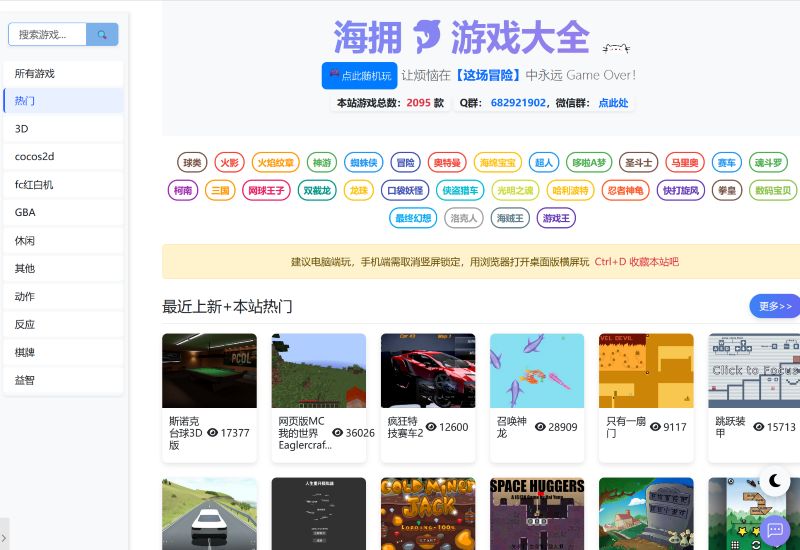Image resolution: width=800 pixels, height=550 pixels.
Task: Select the 拳皇 tag
Action: click(727, 190)
